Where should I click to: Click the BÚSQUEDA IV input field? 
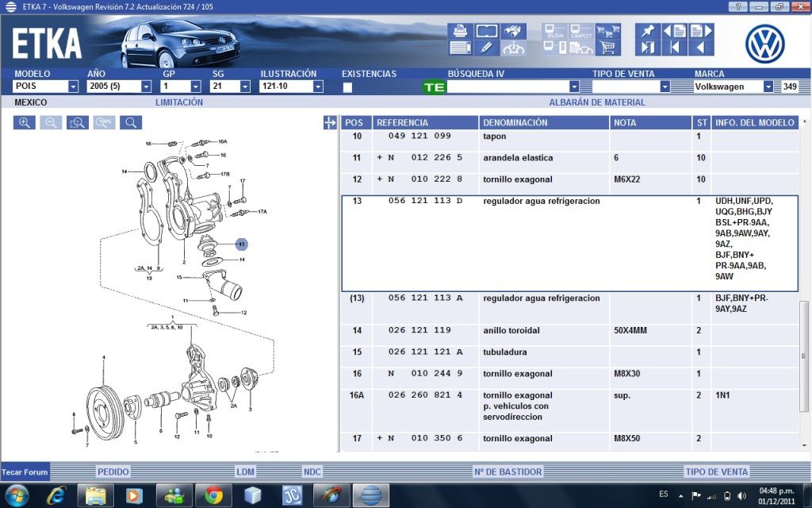click(x=507, y=87)
